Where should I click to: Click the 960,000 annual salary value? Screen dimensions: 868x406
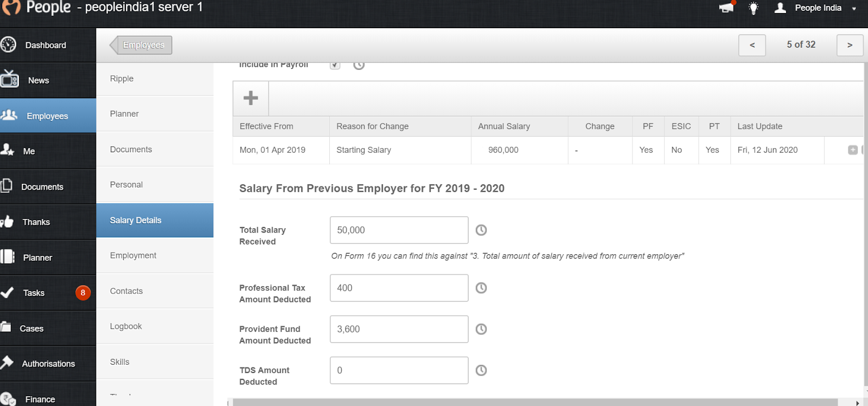(x=503, y=150)
